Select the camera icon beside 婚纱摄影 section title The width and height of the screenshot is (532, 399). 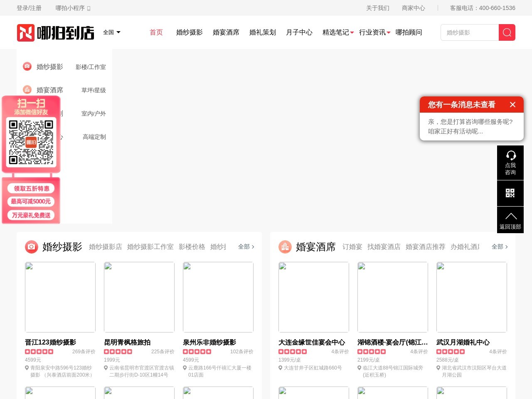point(31,246)
